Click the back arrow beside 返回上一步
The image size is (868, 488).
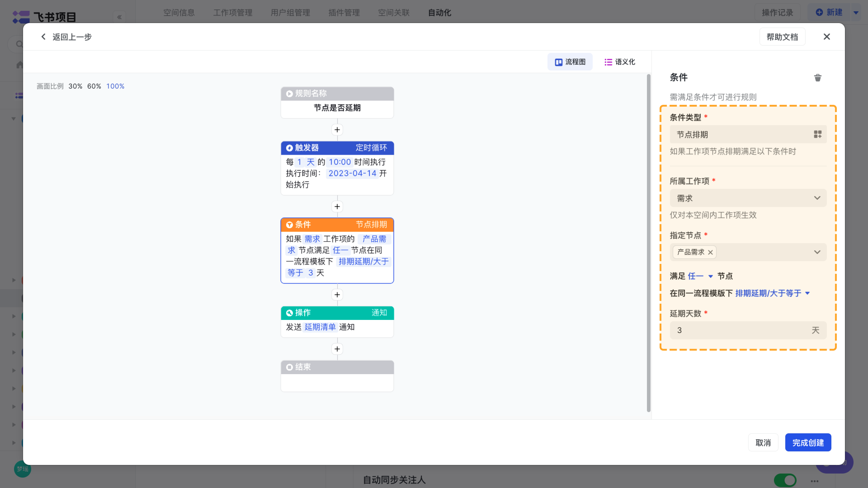pyautogui.click(x=43, y=37)
